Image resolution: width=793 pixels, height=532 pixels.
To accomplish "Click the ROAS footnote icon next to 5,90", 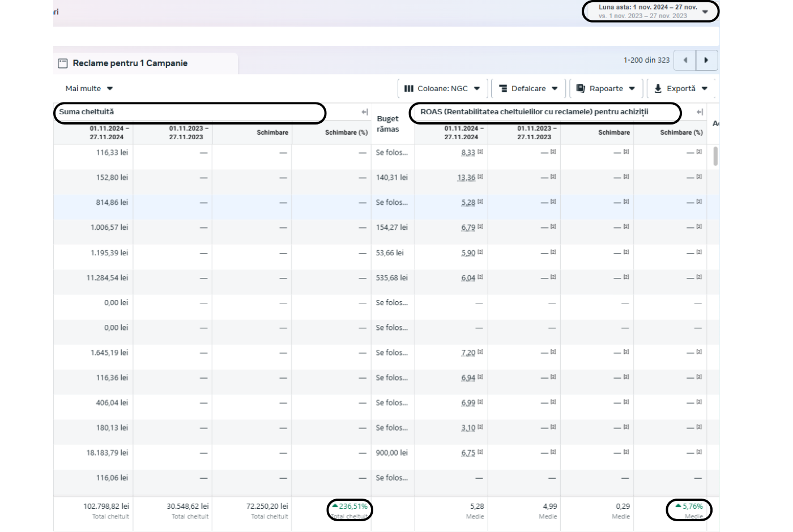I will [480, 252].
